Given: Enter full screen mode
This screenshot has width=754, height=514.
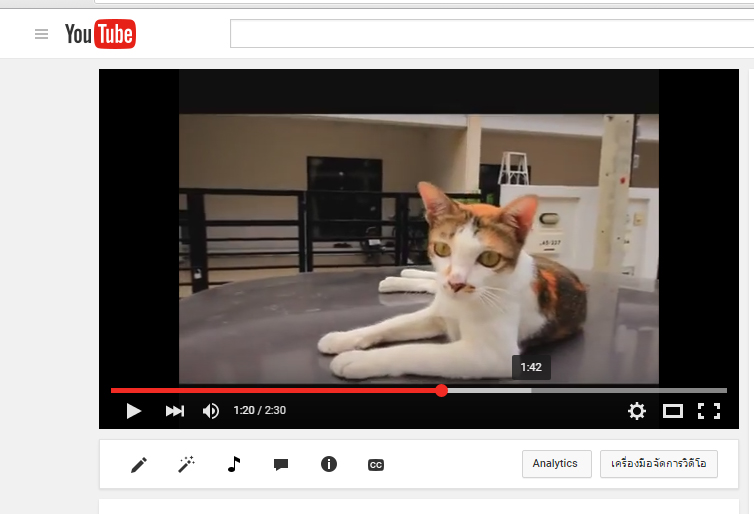Looking at the screenshot, I should [709, 411].
